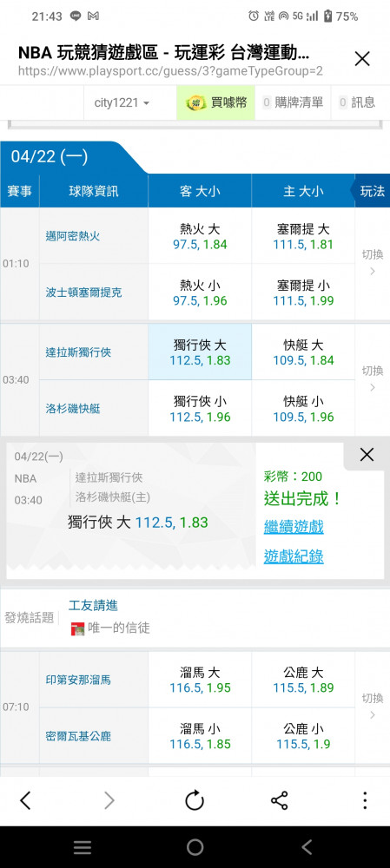The height and width of the screenshot is (868, 390).
Task: Close the browser tab with X icon
Action: click(x=361, y=59)
